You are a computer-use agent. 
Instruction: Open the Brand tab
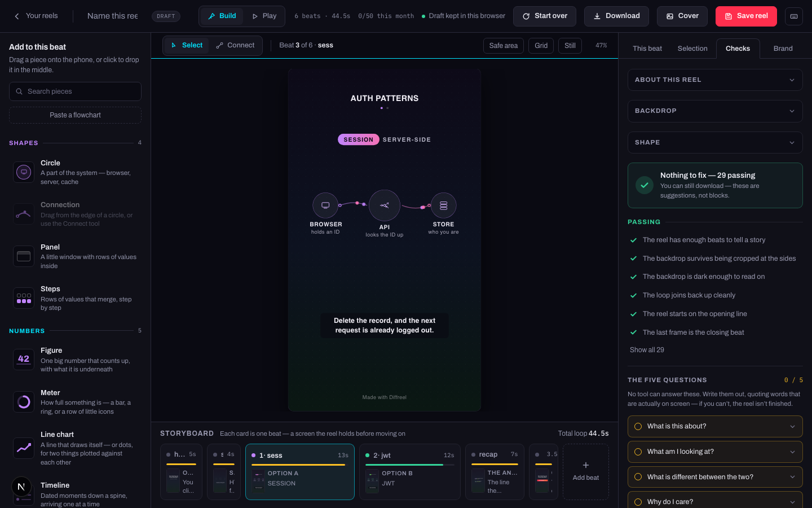(783, 49)
